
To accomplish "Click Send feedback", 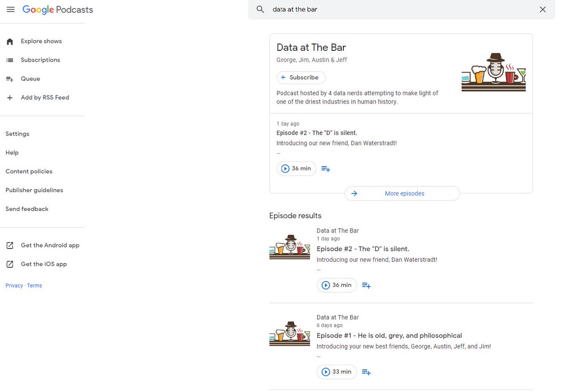I will tap(27, 209).
